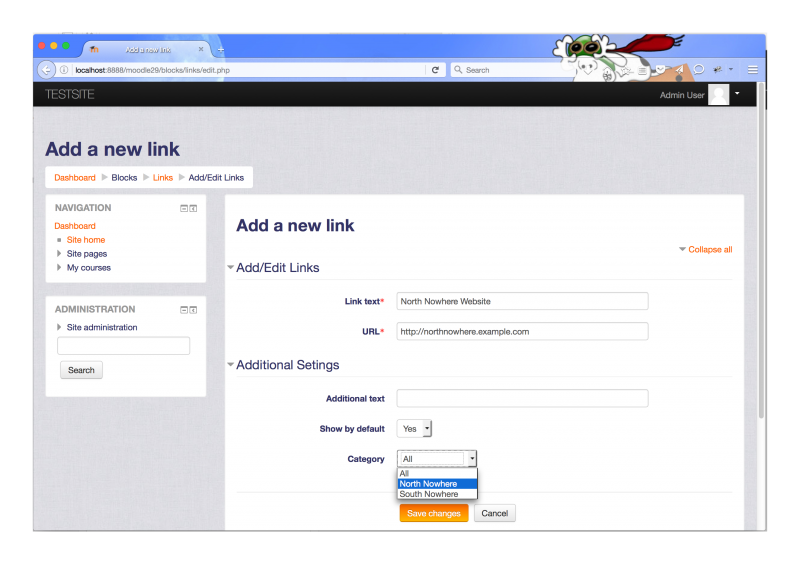The height and width of the screenshot is (564, 800).
Task: Click the Admin User avatar picture
Action: coord(718,95)
